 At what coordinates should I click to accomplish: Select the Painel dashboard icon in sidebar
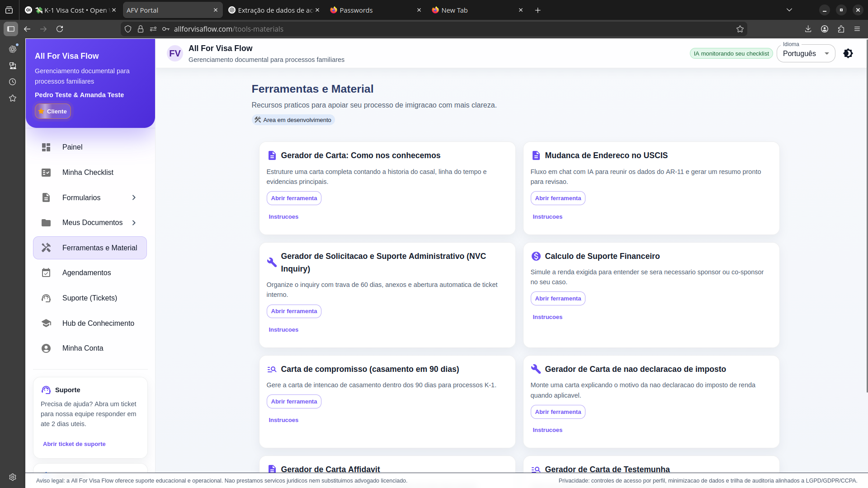(x=46, y=147)
